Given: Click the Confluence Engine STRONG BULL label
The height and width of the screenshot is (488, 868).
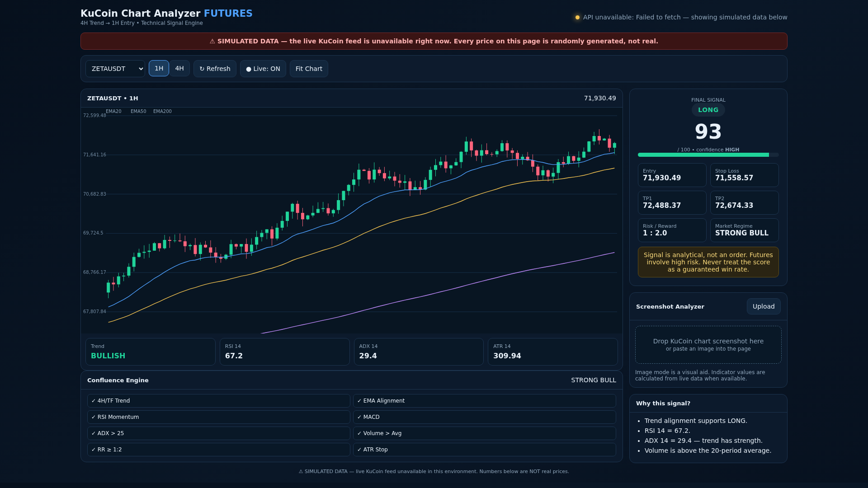Looking at the screenshot, I should 594,380.
